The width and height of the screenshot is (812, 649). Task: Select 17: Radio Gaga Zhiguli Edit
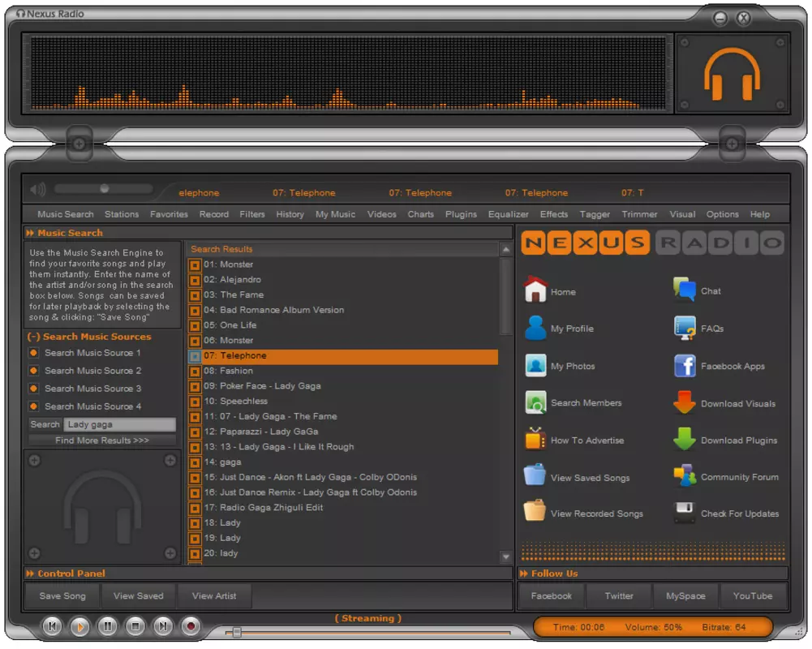coord(343,508)
